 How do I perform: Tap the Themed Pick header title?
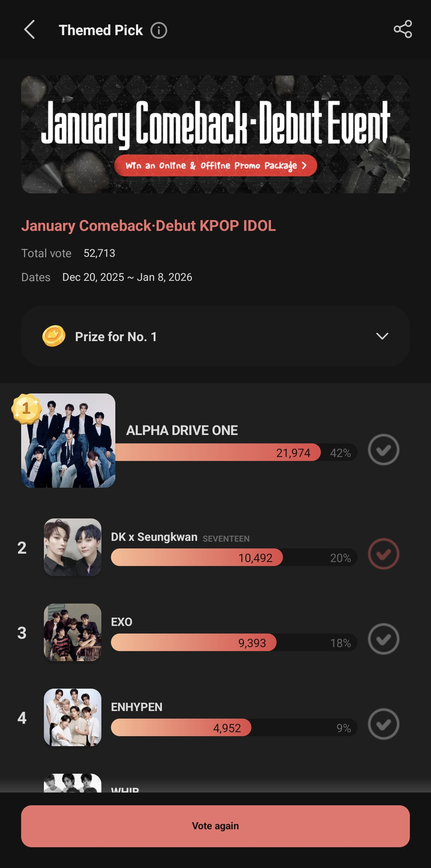point(101,30)
